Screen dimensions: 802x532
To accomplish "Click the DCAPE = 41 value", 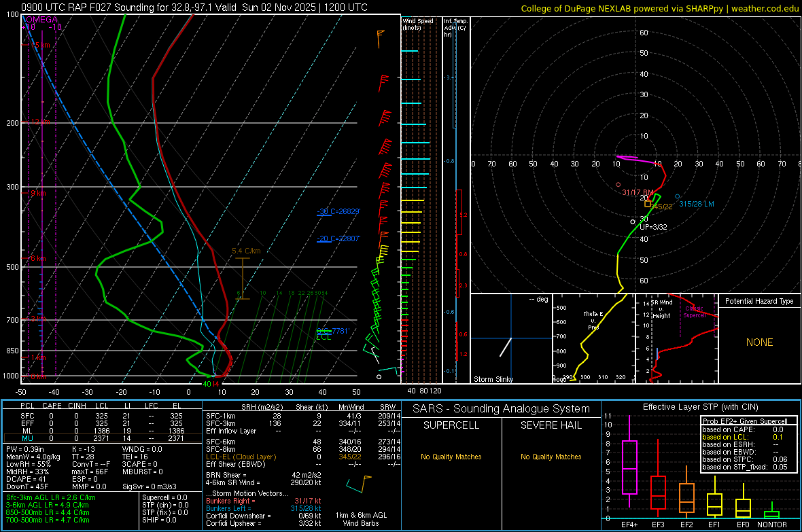I will (26, 479).
